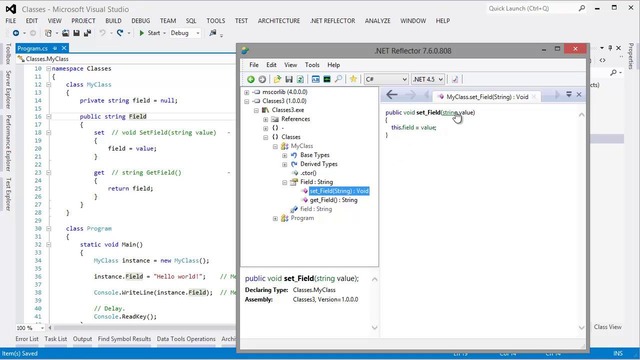Select the MyClass node in Reflector tree
Image resolution: width=640 pixels, height=360 pixels.
[x=302, y=146]
